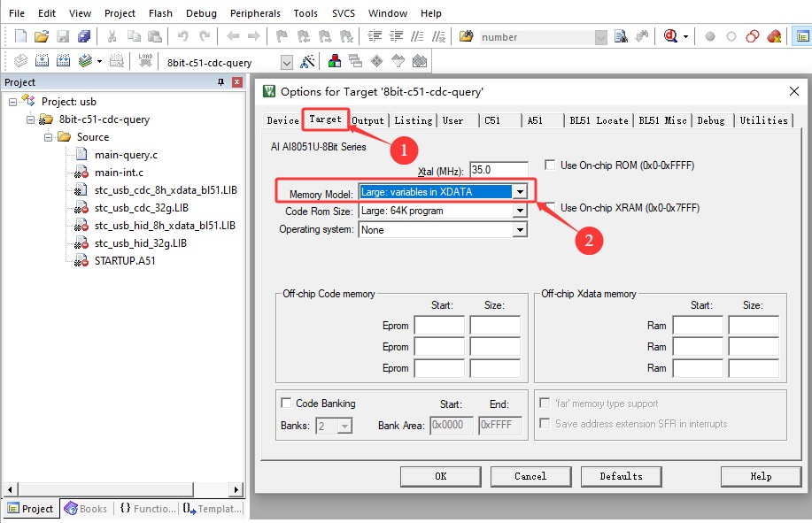
Task: Start the debug session magnifier icon
Action: (x=670, y=36)
